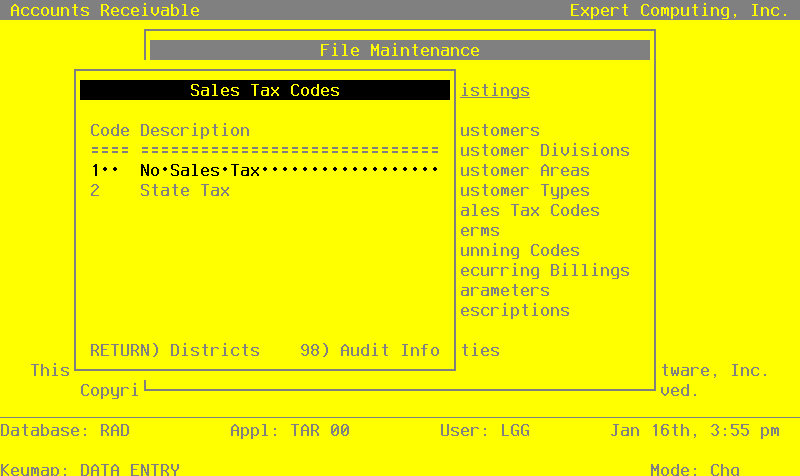Click Appl: TAR 00 status entry
The image size is (800, 476).
(x=290, y=431)
